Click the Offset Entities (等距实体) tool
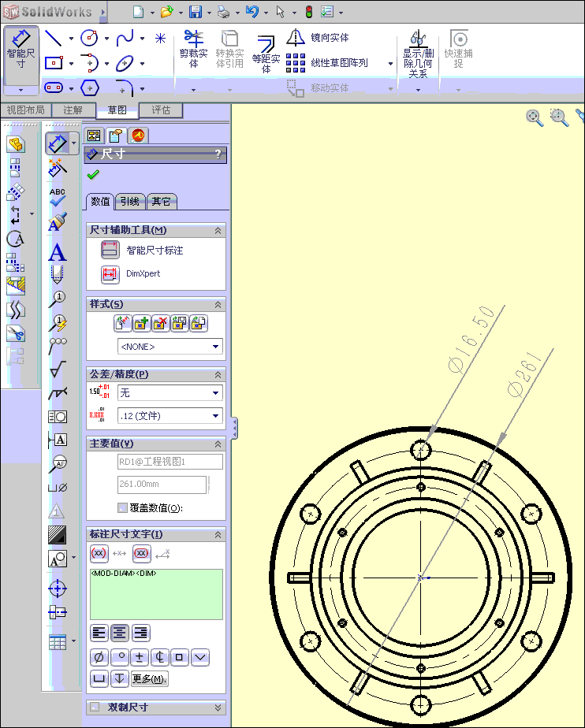The height and width of the screenshot is (728, 585). coord(266,54)
